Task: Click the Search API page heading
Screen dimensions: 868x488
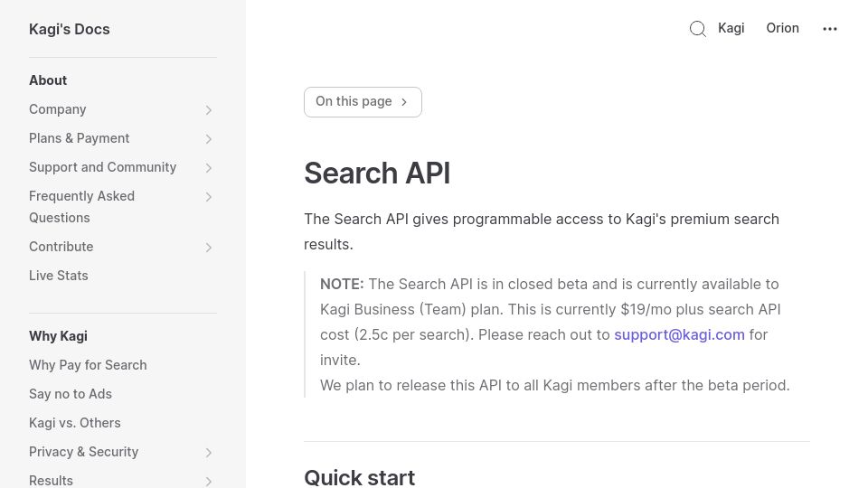Action: tap(377, 174)
